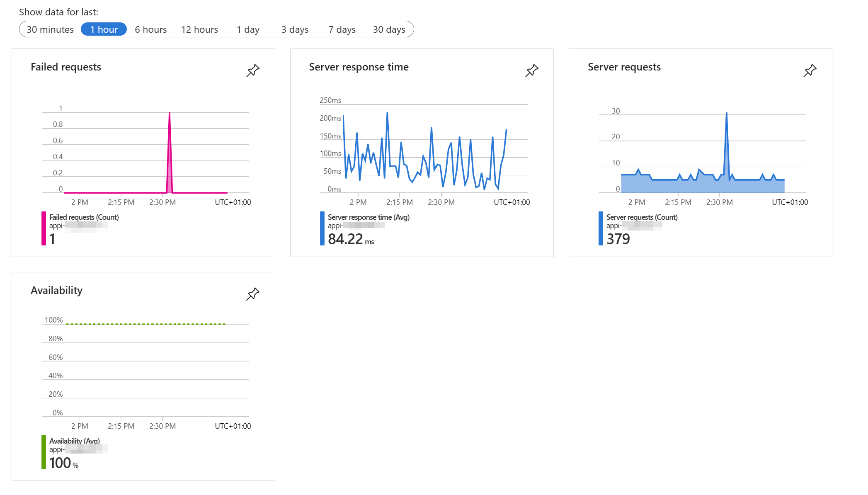Pin the Failed requests chart
This screenshot has width=868, height=495.
tap(252, 70)
